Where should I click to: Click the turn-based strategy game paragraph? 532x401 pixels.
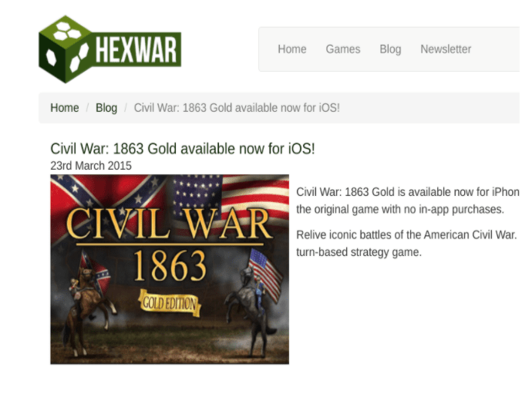406,243
